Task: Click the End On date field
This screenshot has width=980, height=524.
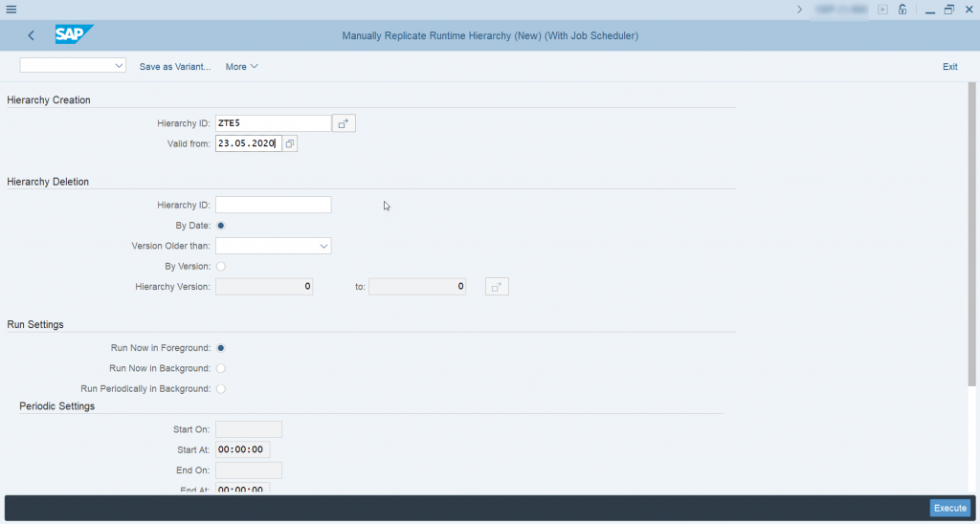Action: (x=249, y=470)
